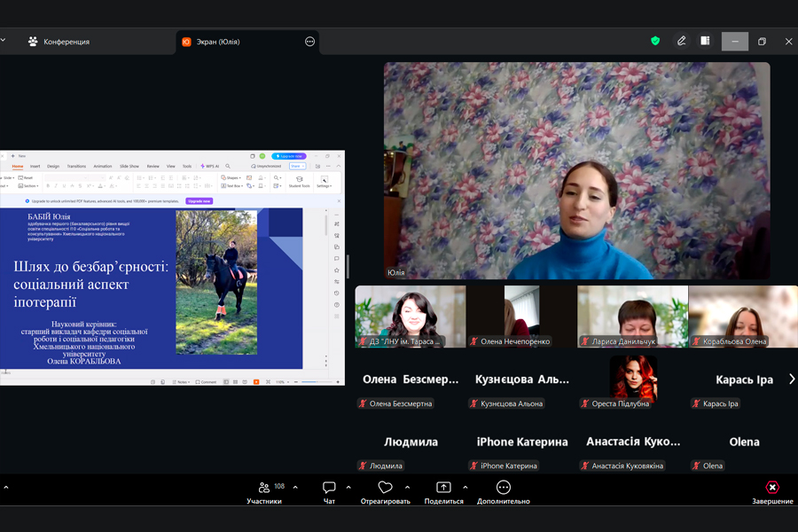
Task: Show next page of participants with right arrow
Action: [x=792, y=379]
